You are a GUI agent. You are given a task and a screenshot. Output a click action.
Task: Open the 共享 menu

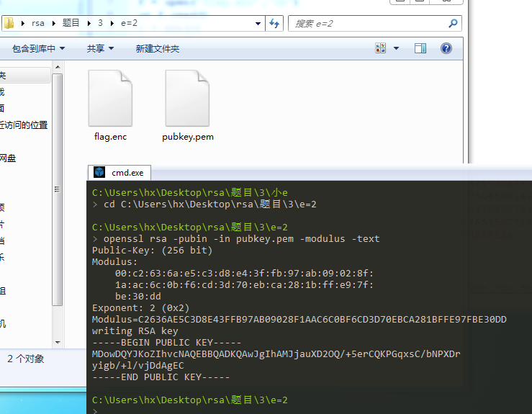[100, 48]
